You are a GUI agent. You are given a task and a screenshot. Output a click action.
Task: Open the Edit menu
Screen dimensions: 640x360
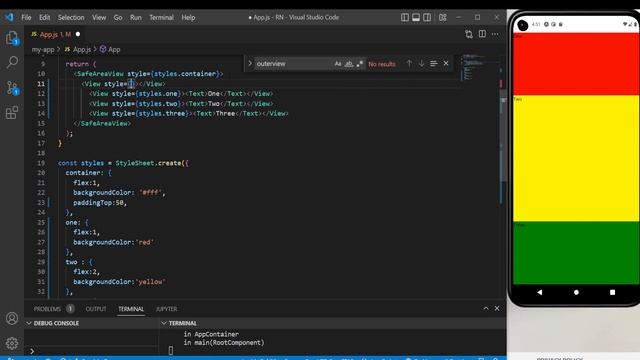pos(44,17)
